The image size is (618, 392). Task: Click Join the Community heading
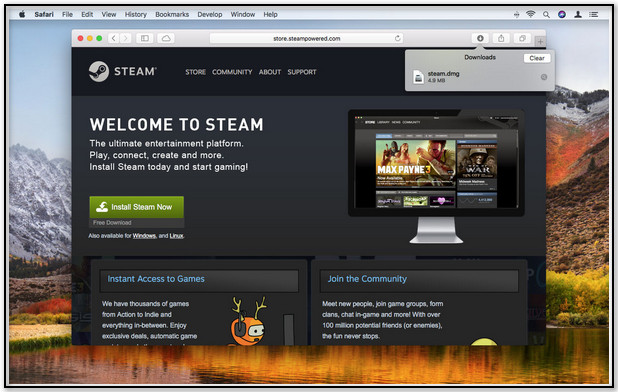367,279
